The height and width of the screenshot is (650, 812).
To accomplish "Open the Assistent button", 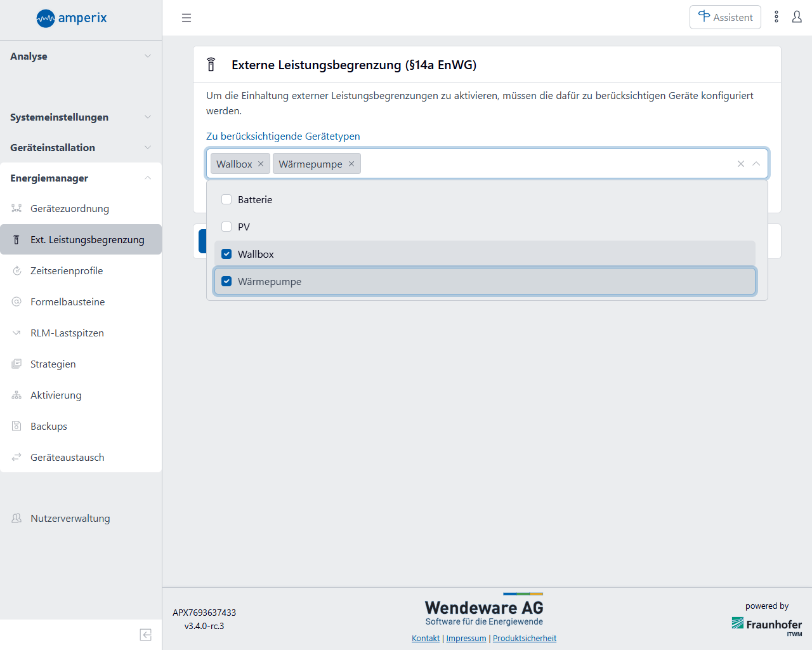I will 725,17.
